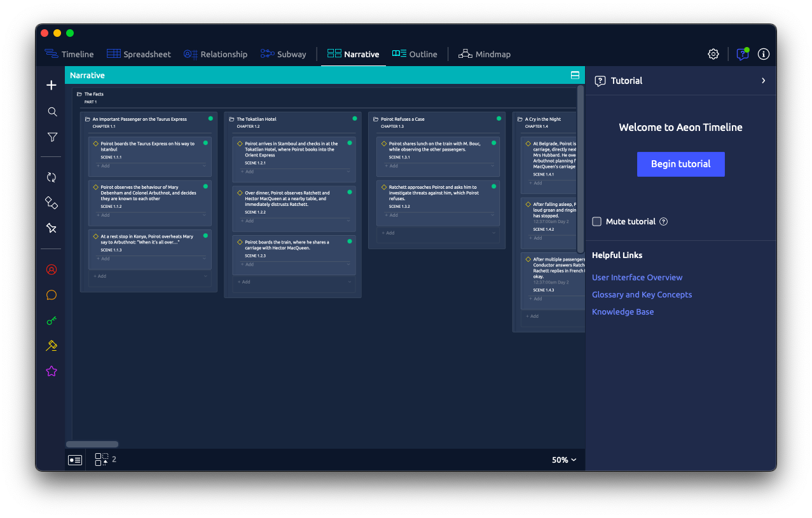Click the vertical scrollbar thumb in narrative view

tap(580, 170)
